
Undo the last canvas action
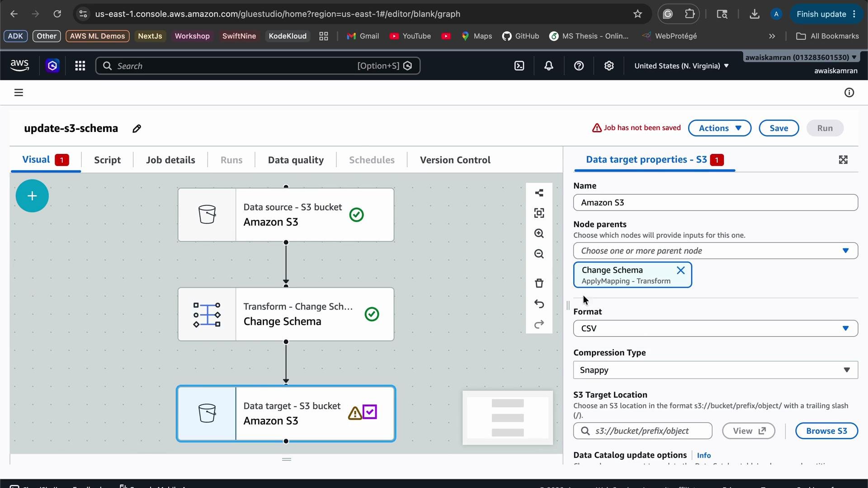539,304
